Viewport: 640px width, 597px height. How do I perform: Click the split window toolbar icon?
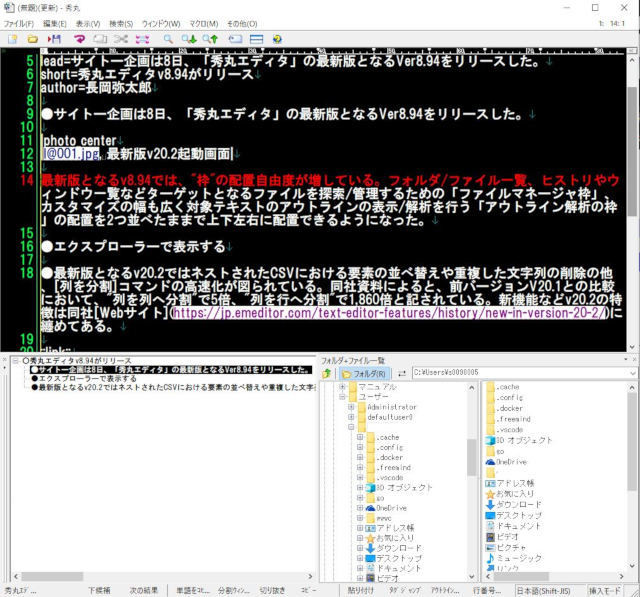click(256, 39)
